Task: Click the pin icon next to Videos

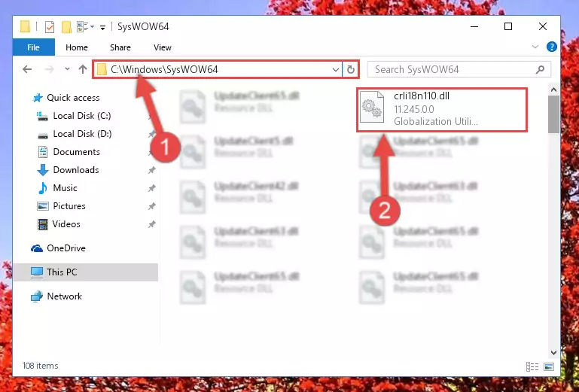Action: [x=151, y=224]
